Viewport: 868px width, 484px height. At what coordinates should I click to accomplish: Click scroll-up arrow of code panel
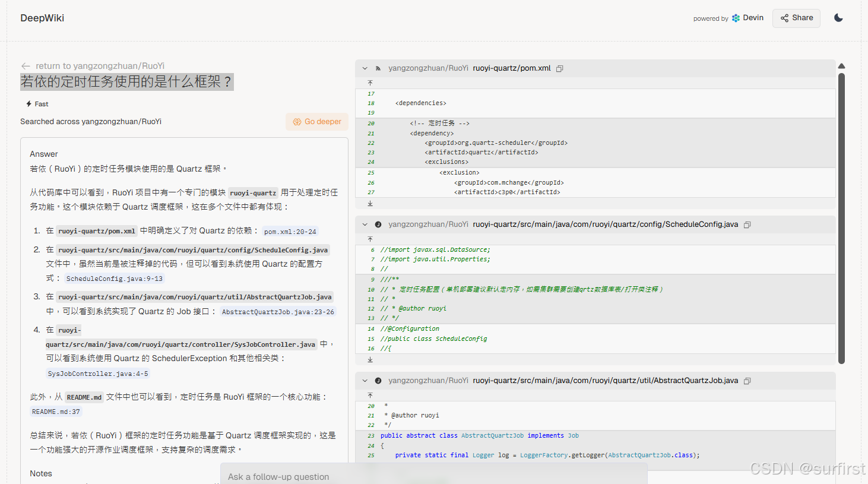(841, 66)
